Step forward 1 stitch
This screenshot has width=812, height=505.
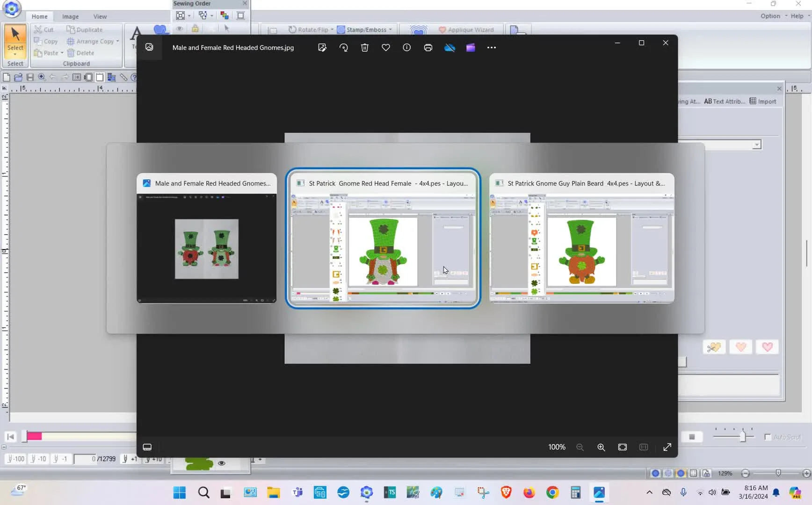coord(130,459)
